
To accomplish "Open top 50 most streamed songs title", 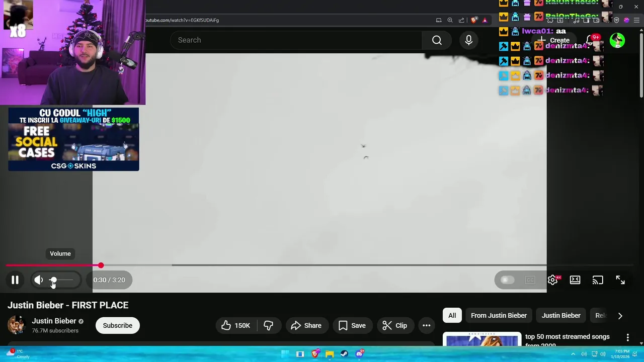I will tap(567, 340).
